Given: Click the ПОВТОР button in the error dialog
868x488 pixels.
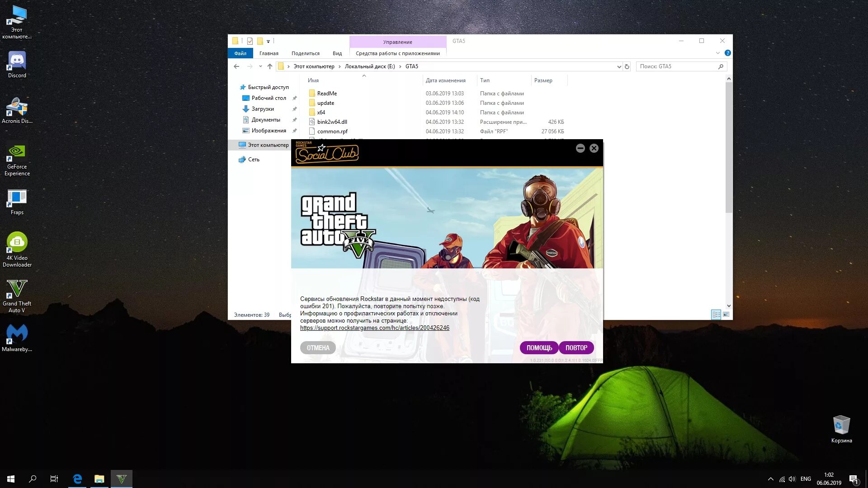Looking at the screenshot, I should coord(577,347).
